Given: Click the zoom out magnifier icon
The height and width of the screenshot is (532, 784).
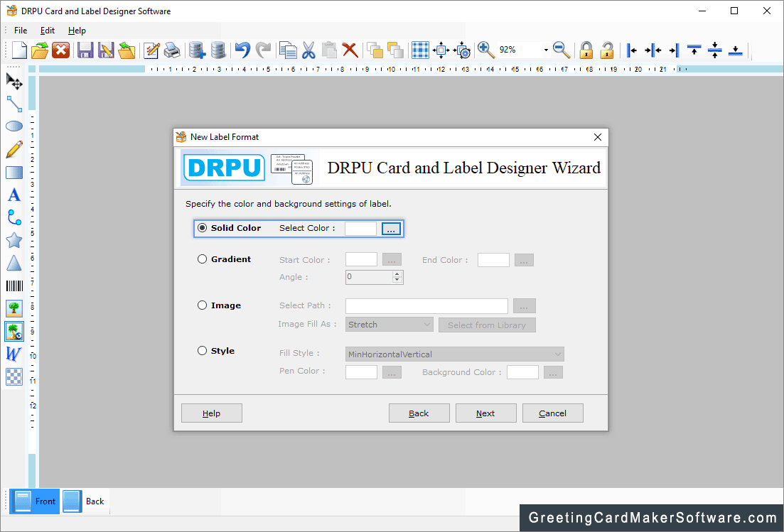Looking at the screenshot, I should tap(562, 50).
